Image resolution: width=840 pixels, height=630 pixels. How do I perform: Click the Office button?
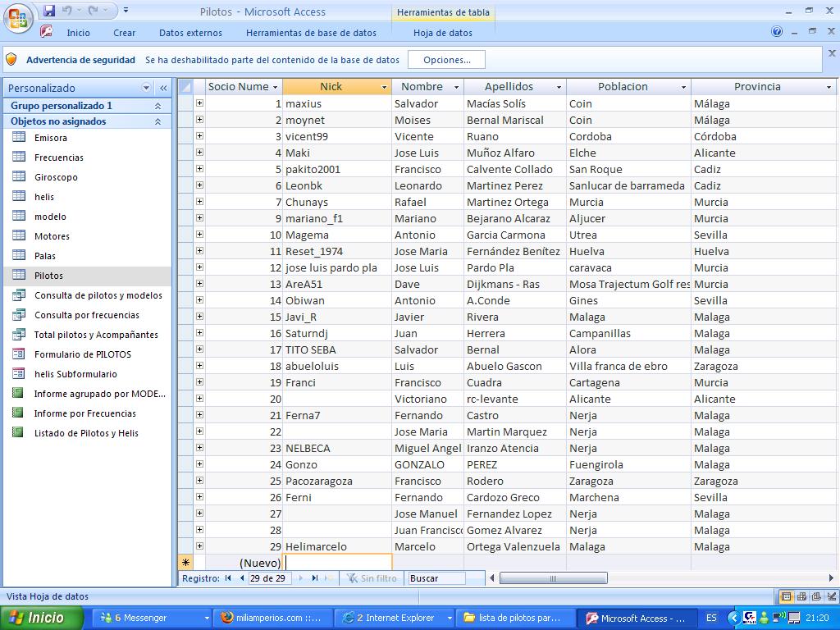(18, 18)
